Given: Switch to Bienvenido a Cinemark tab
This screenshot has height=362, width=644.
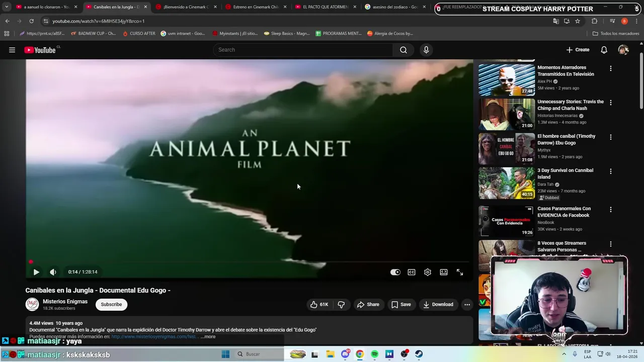Looking at the screenshot, I should point(185,7).
